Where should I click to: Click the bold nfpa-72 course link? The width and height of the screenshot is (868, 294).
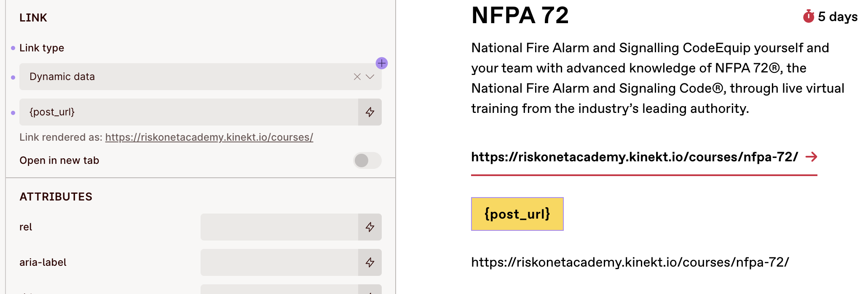click(x=635, y=157)
